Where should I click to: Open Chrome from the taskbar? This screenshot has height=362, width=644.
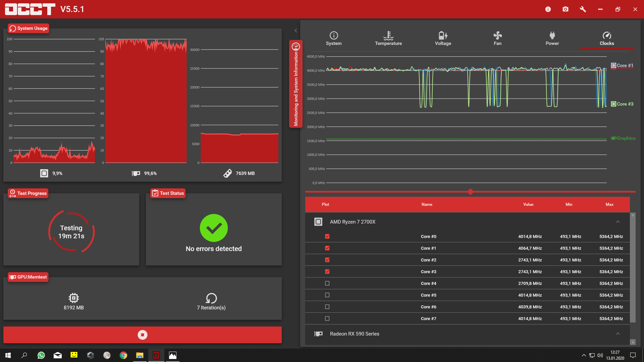click(123, 355)
